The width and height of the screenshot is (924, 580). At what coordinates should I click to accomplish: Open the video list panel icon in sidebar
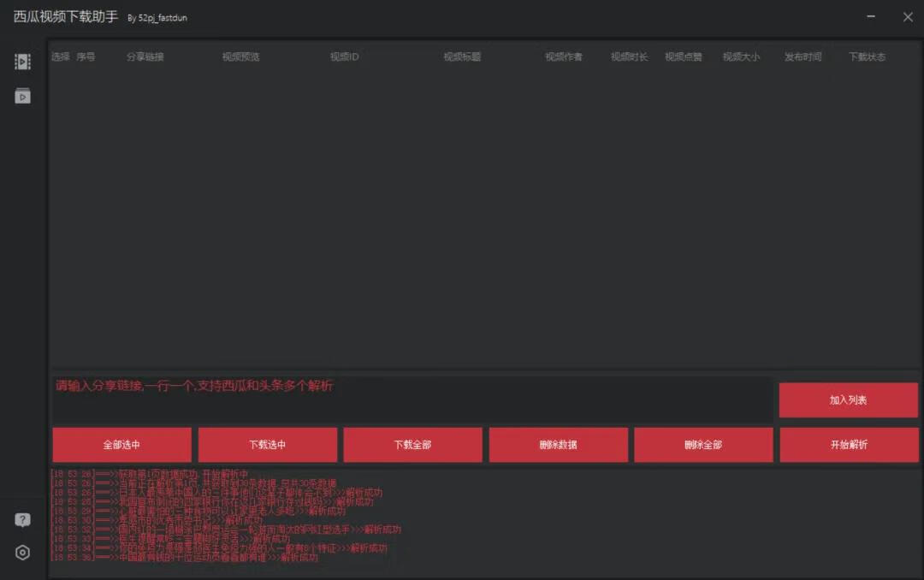pos(22,62)
